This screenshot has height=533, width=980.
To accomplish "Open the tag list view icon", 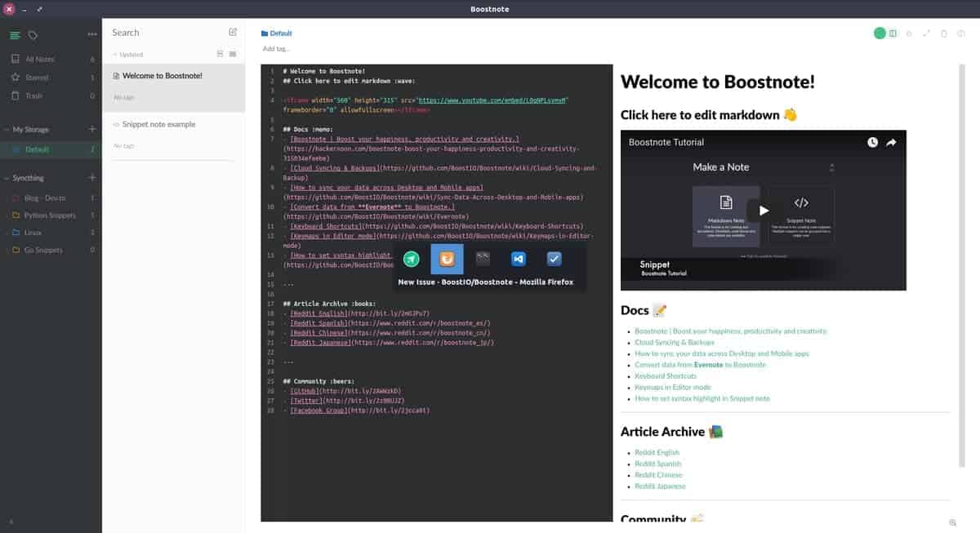I will [33, 35].
